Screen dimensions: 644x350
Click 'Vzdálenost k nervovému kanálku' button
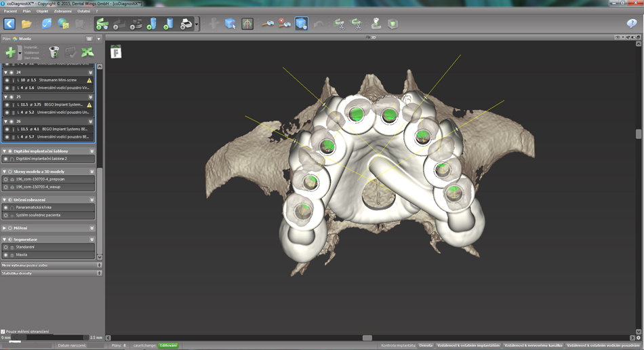(533, 345)
